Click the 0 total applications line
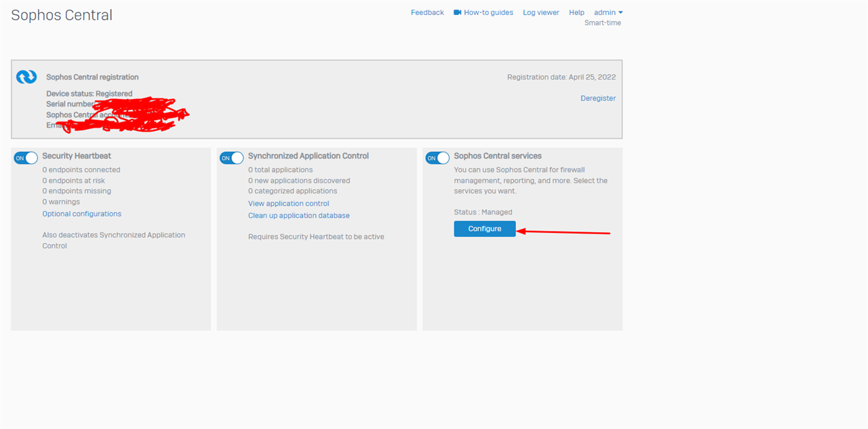Viewport: 868px width, 429px height. point(281,170)
